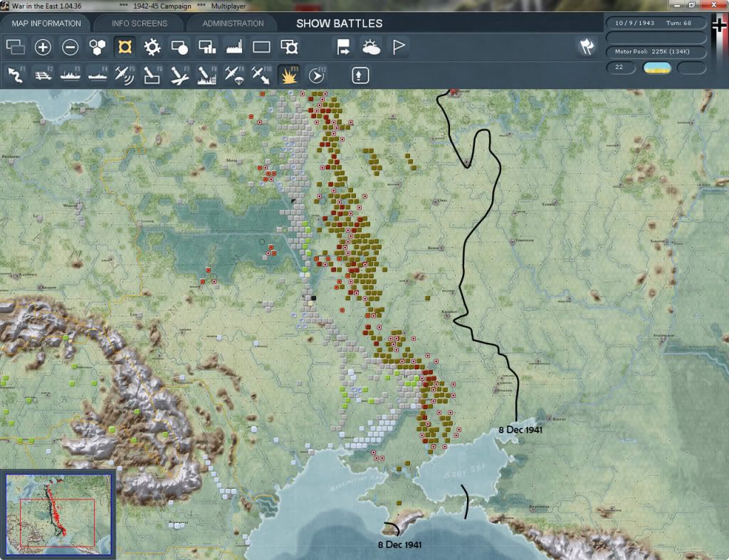This screenshot has height=560, width=729.
Task: Click the minimap overview thumbnail
Action: [x=58, y=514]
